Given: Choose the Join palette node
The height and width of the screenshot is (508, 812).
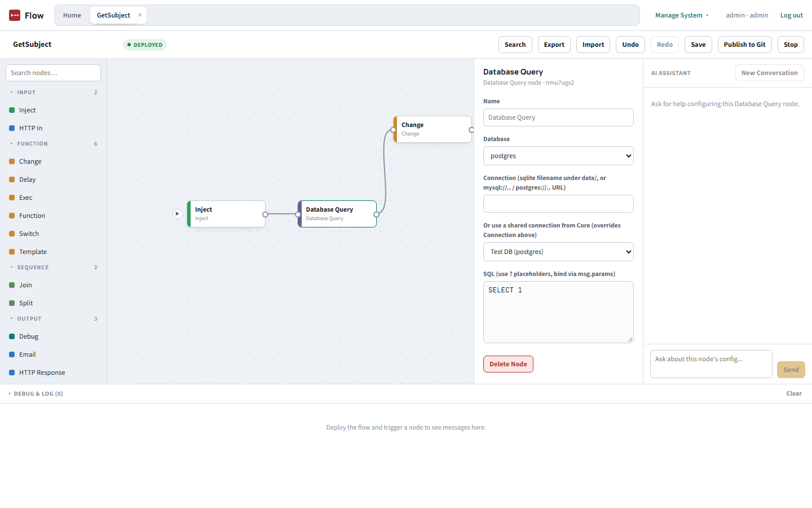Looking at the screenshot, I should 53,285.
